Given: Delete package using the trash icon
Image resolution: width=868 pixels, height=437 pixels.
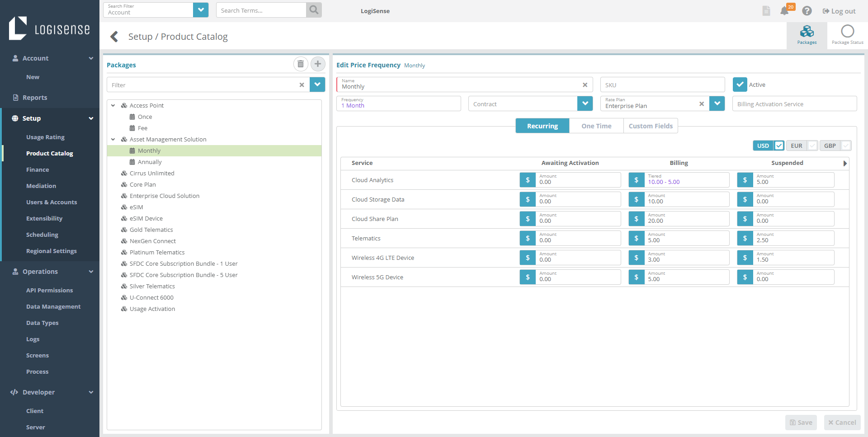Looking at the screenshot, I should point(301,64).
